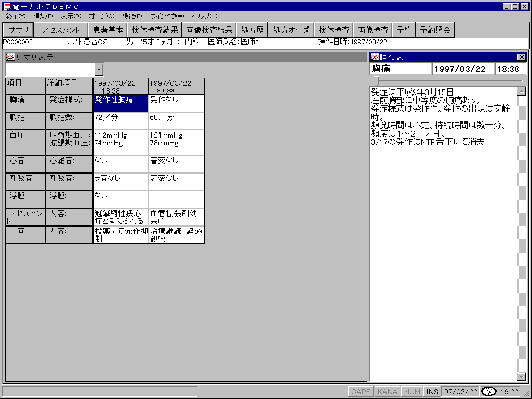This screenshot has width=532, height=399.
Task: Open the 編集 menu
Action: tap(43, 16)
